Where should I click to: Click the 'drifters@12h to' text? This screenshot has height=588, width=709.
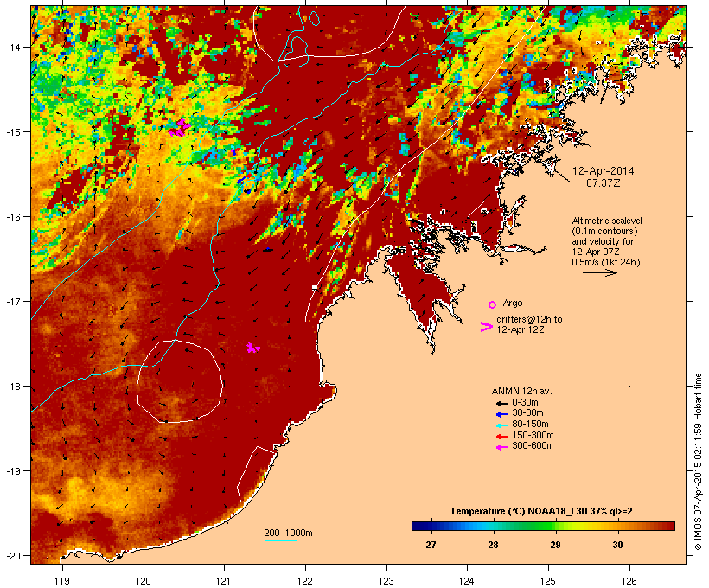tap(529, 319)
